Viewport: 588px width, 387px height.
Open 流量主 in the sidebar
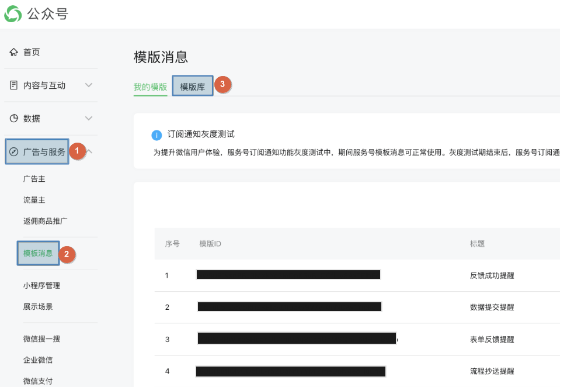34,200
